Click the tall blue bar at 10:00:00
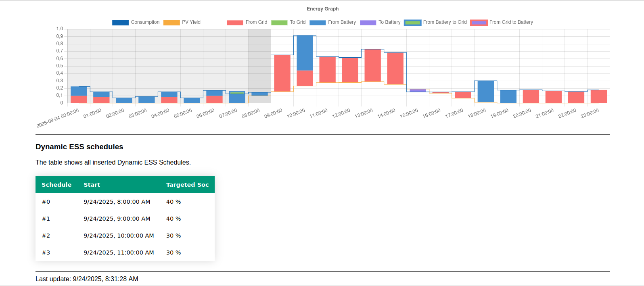The height and width of the screenshot is (286, 644). coord(305,52)
